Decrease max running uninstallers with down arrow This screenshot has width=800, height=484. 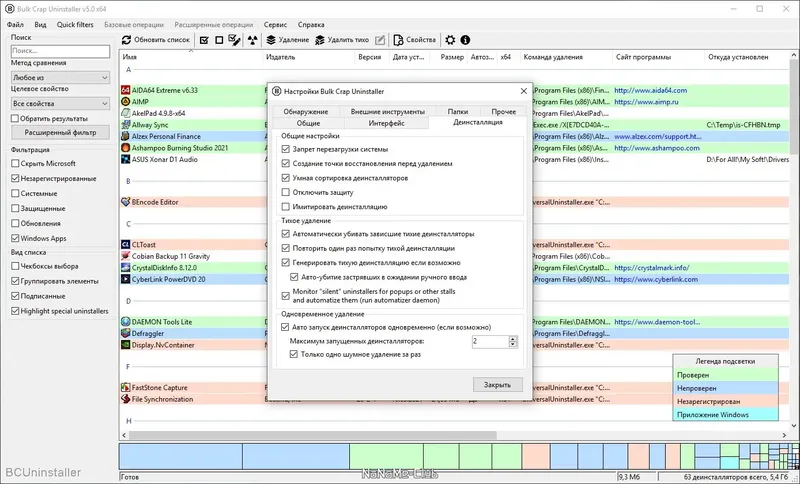point(513,345)
